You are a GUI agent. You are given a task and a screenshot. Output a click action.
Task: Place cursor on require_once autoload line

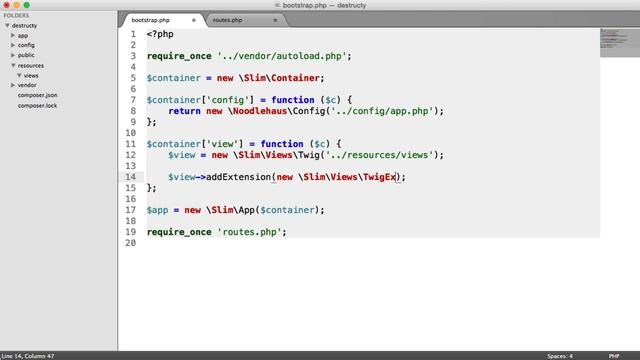249,56
